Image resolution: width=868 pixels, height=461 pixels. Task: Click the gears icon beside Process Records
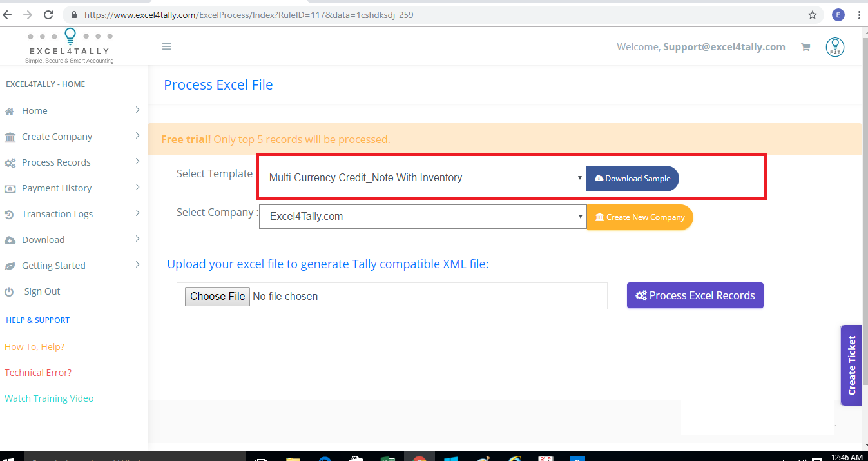[x=10, y=163]
